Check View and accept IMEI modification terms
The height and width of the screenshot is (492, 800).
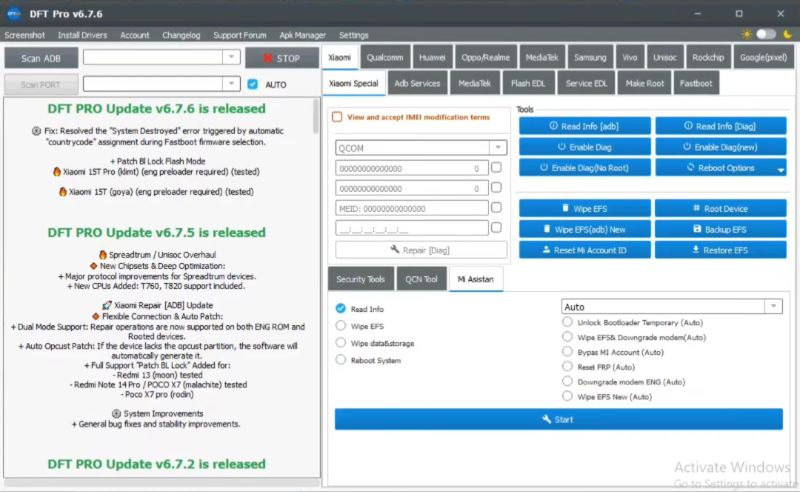[x=337, y=117]
